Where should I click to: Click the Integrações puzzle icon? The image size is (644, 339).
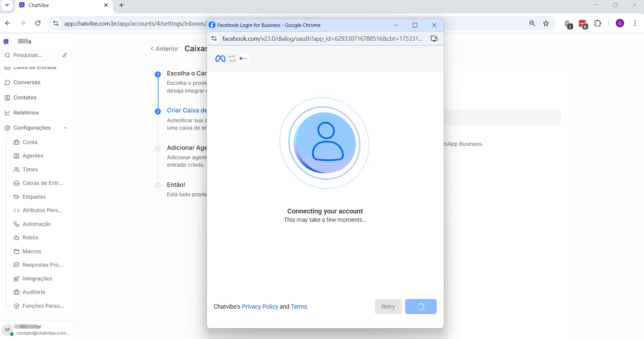point(16,279)
